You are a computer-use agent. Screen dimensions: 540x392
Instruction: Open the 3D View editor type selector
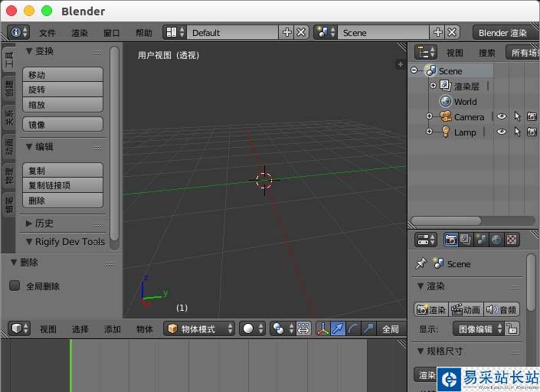point(19,329)
